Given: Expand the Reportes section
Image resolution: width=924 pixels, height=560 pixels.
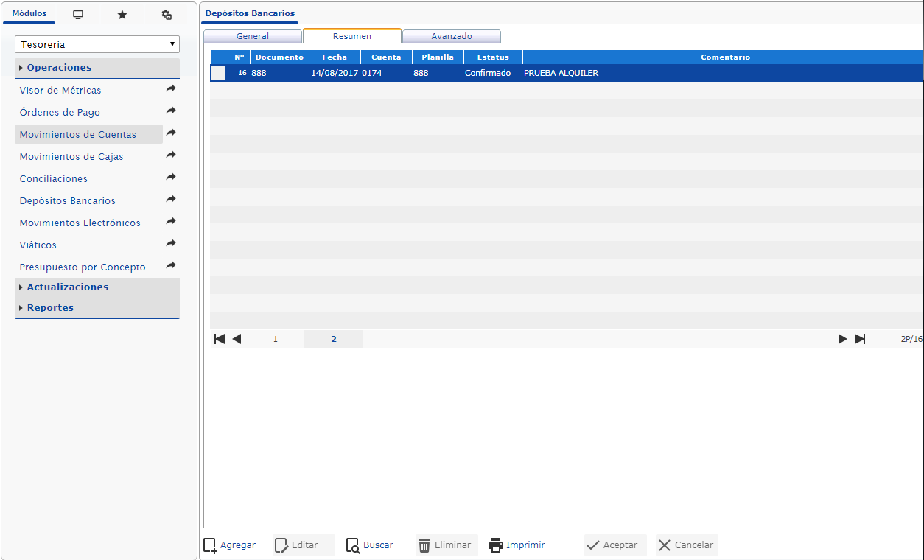Looking at the screenshot, I should pos(97,307).
